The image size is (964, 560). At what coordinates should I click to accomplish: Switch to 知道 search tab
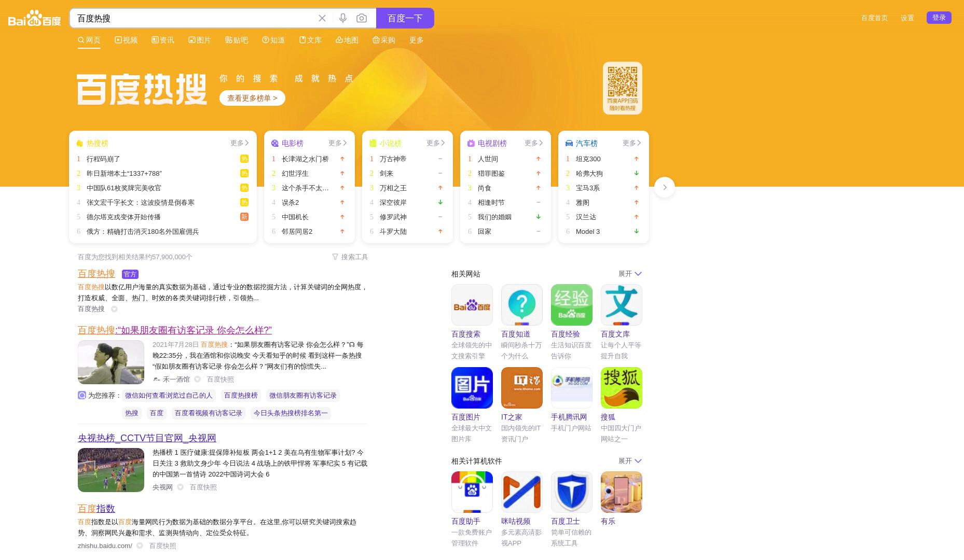[273, 40]
